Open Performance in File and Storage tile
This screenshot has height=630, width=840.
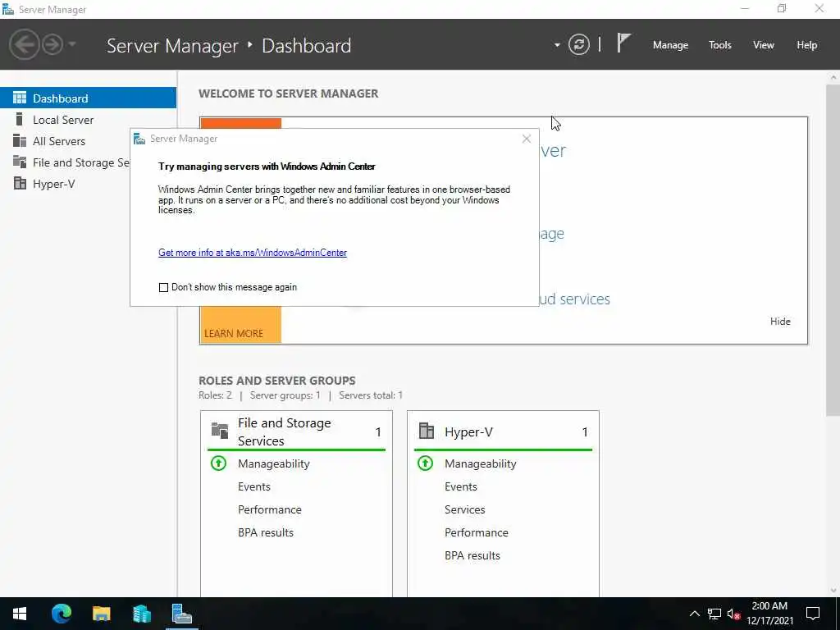269,510
